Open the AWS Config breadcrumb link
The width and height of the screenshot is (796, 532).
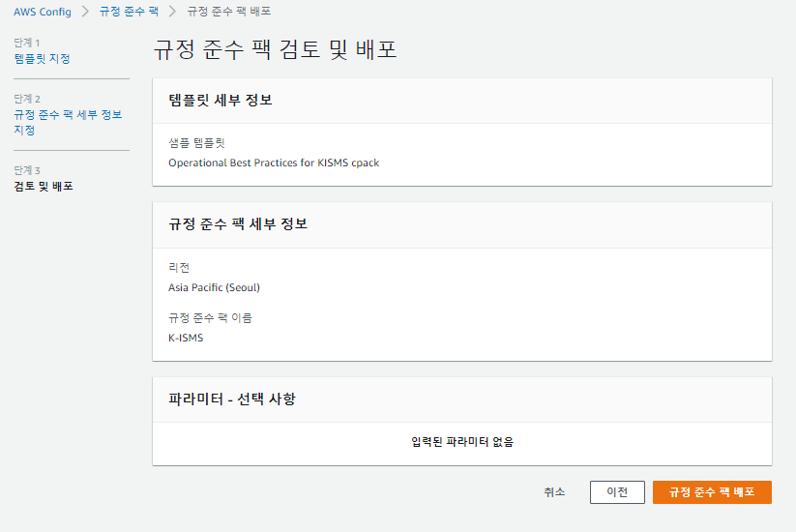(43, 12)
